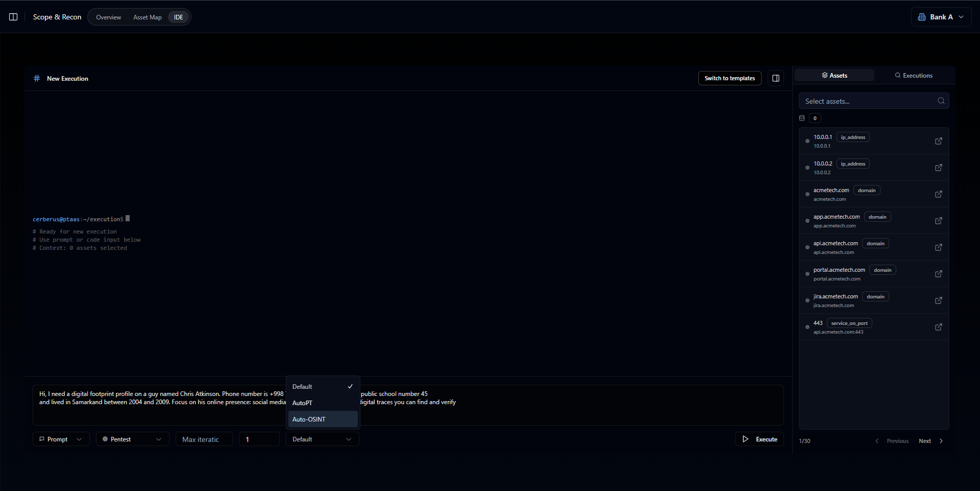Select the portal.acmetech.com asset radio dot

807,274
